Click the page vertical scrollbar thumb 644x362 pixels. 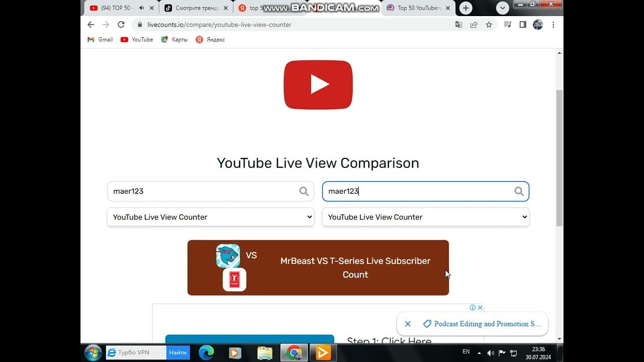pyautogui.click(x=559, y=158)
